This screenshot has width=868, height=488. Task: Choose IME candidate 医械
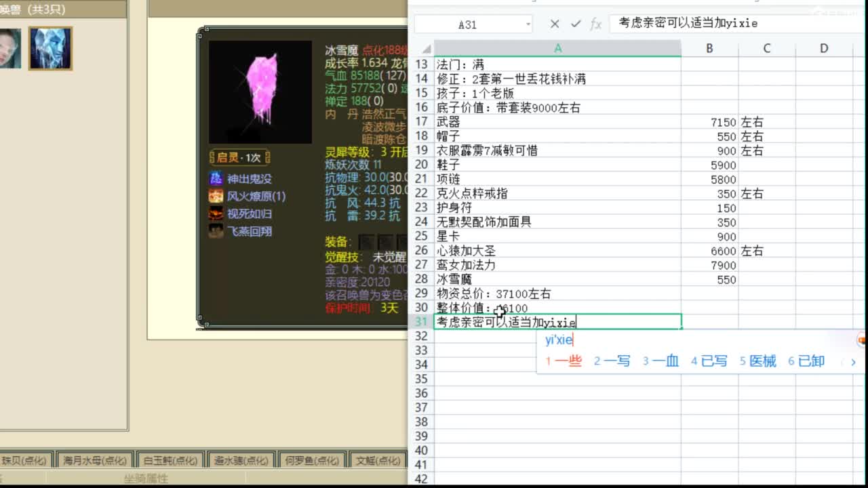[x=757, y=361]
